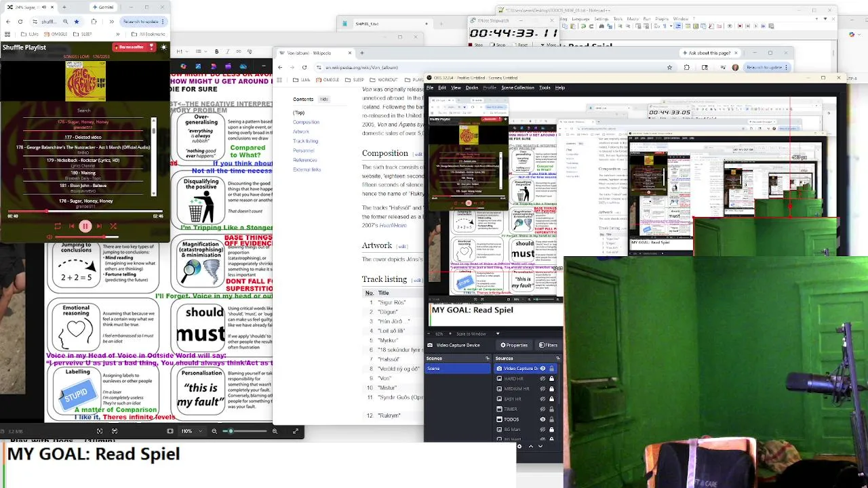Hide Video Capture Device source via eye icon

point(542,369)
